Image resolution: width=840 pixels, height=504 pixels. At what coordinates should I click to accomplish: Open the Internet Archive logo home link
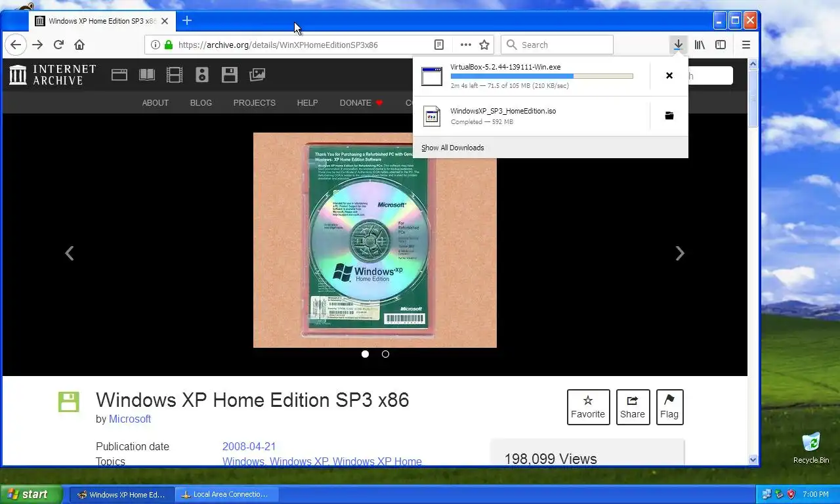point(53,75)
